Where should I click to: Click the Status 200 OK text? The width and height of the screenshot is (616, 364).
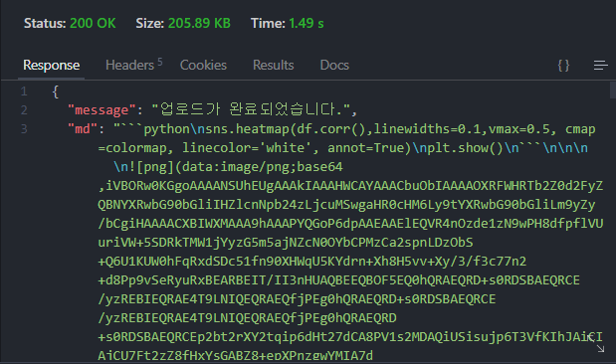(70, 23)
